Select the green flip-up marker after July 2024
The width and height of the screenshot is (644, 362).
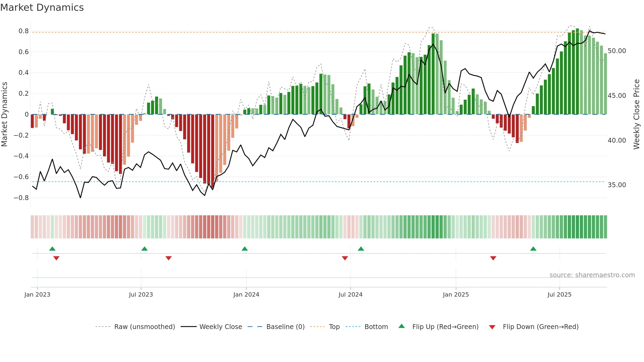[x=361, y=249]
